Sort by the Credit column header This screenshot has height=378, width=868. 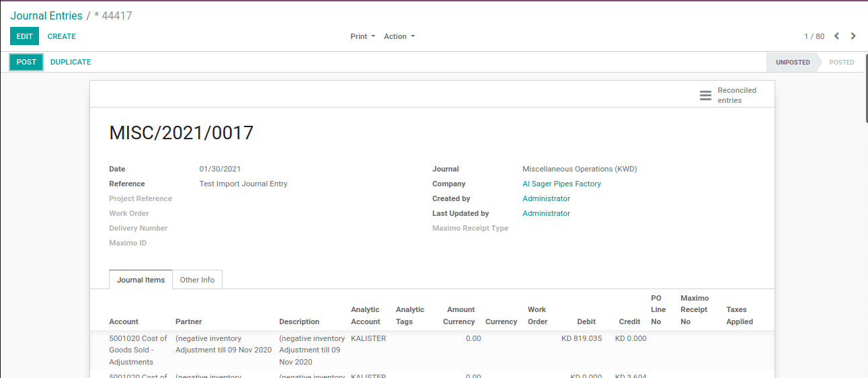tap(630, 322)
